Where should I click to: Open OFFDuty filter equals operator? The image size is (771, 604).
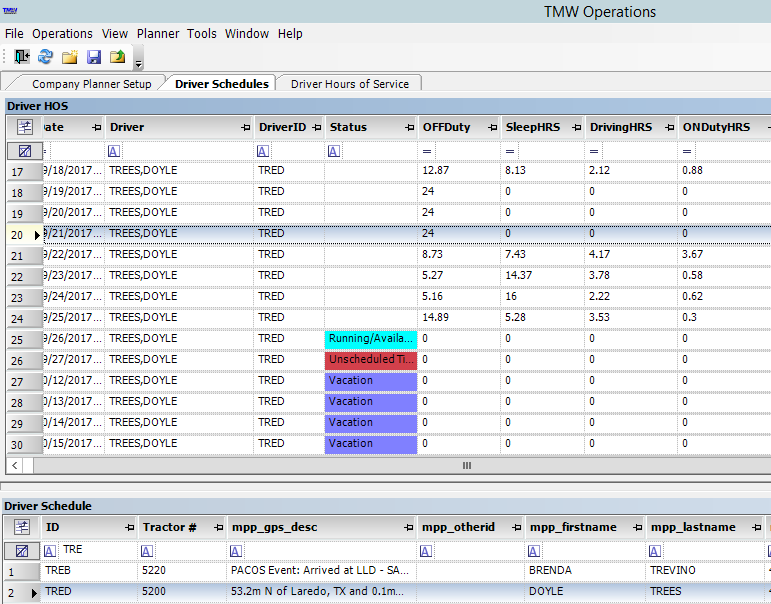[x=427, y=151]
